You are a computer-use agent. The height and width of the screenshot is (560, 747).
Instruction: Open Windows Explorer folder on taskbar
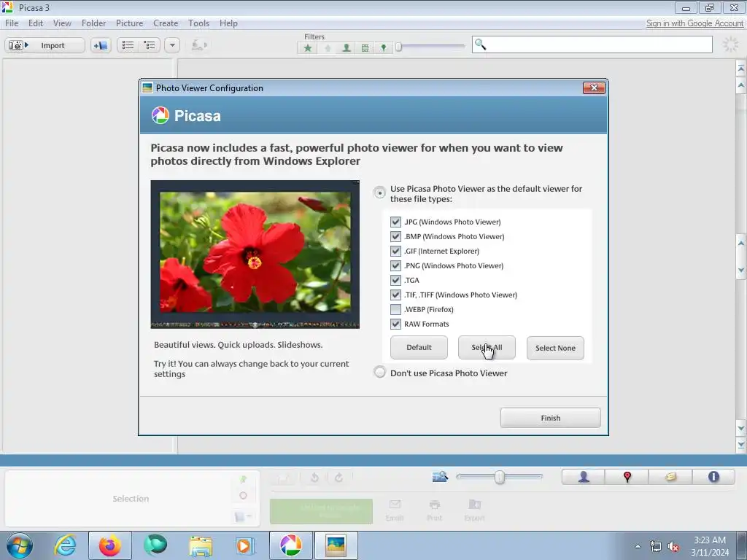(201, 545)
